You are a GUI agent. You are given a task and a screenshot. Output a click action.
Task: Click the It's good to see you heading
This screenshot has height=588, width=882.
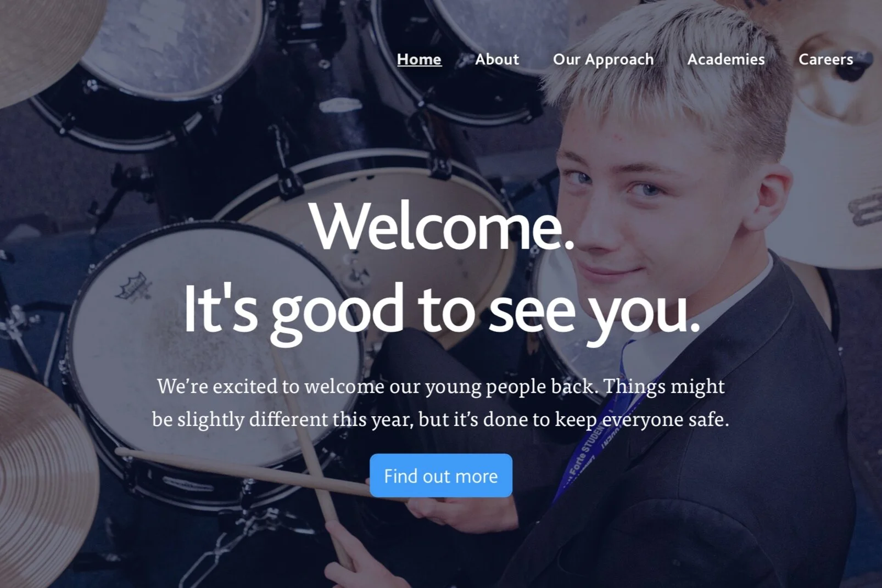442,310
